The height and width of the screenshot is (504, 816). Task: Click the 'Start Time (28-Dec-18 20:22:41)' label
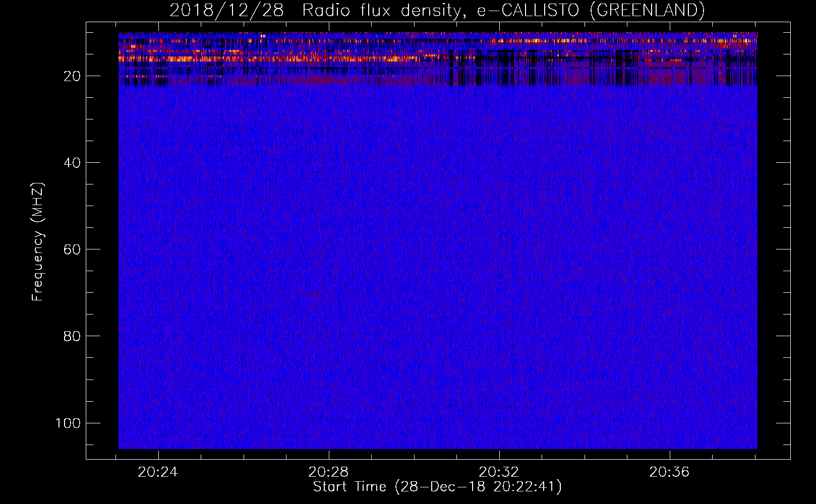[x=437, y=487]
